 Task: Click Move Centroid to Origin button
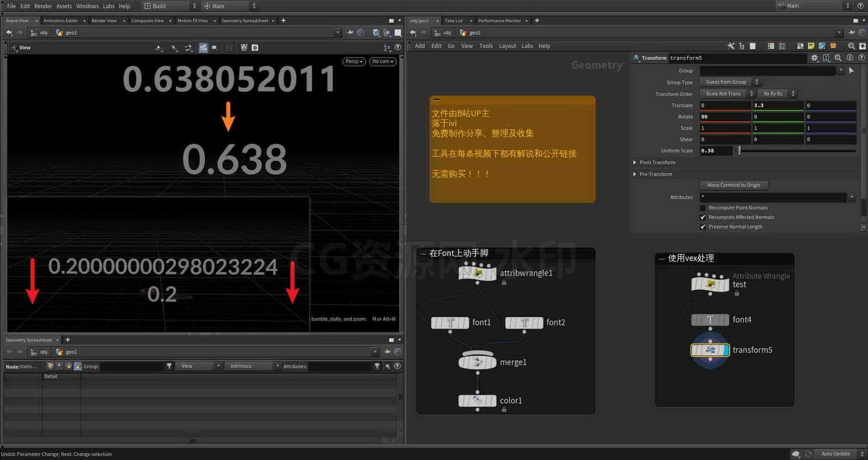point(734,185)
